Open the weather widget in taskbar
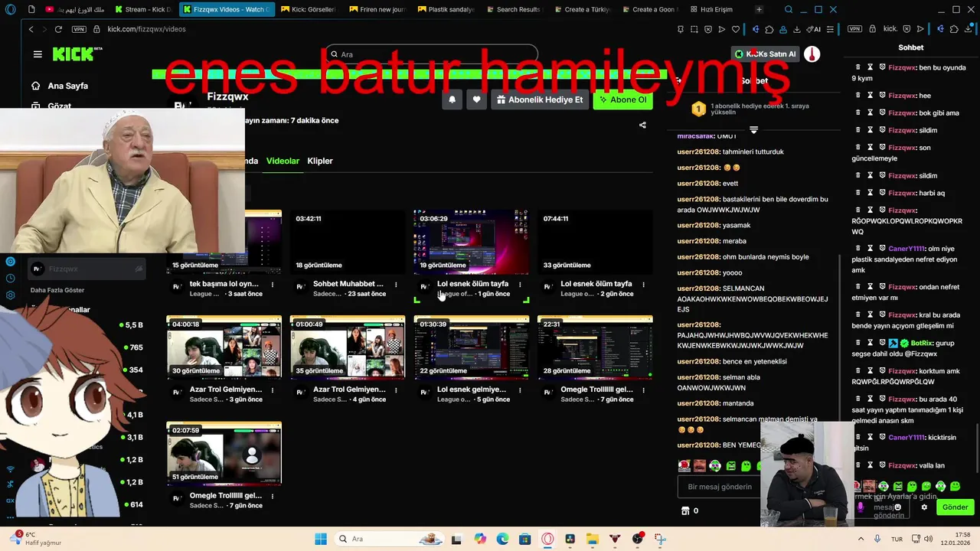 pyautogui.click(x=37, y=539)
